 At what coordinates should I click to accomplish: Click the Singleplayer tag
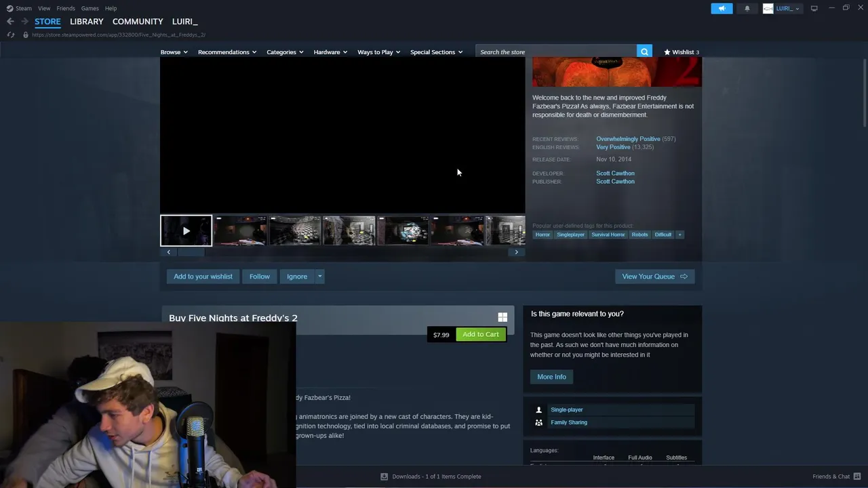tap(570, 235)
